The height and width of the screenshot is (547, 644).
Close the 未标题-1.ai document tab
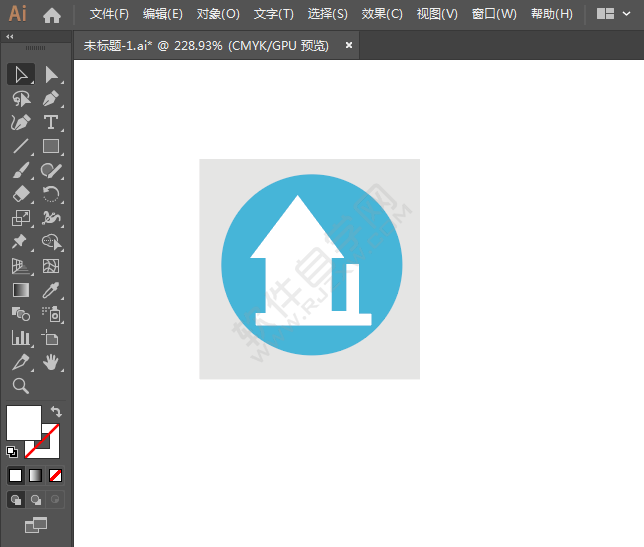pos(349,45)
